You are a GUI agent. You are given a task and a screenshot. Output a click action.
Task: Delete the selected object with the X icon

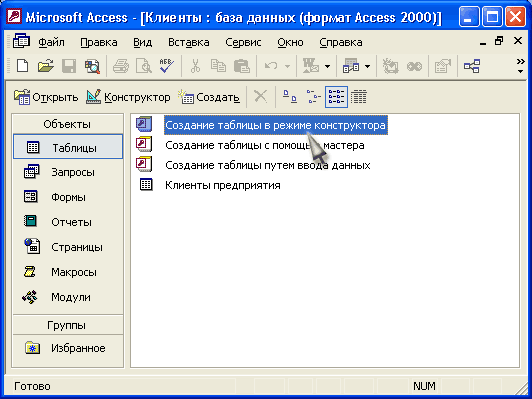(x=261, y=97)
